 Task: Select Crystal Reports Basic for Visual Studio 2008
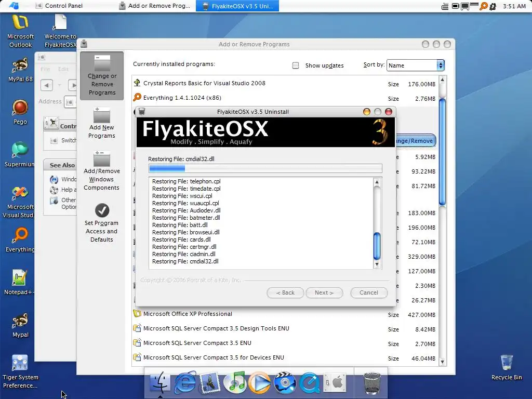[x=284, y=83]
